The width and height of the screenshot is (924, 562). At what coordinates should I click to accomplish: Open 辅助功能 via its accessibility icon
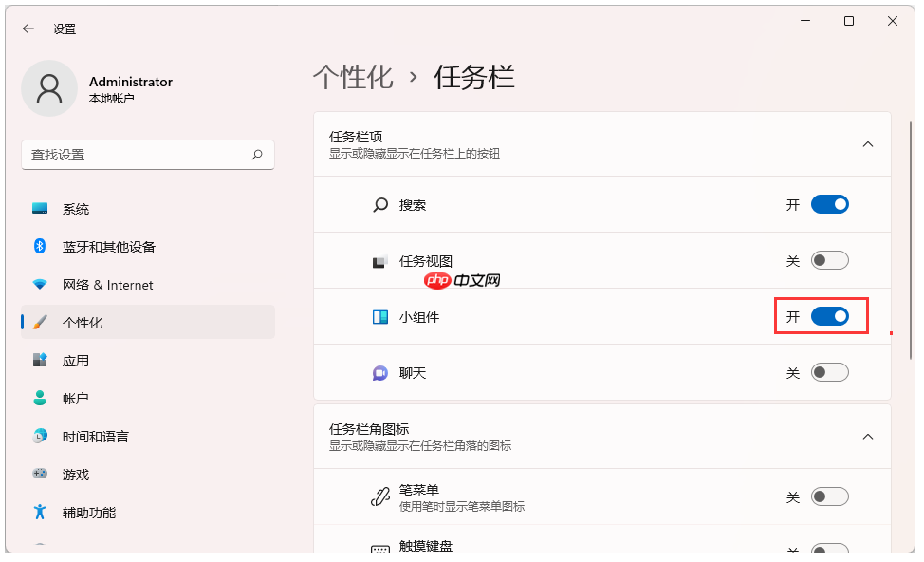tap(38, 512)
